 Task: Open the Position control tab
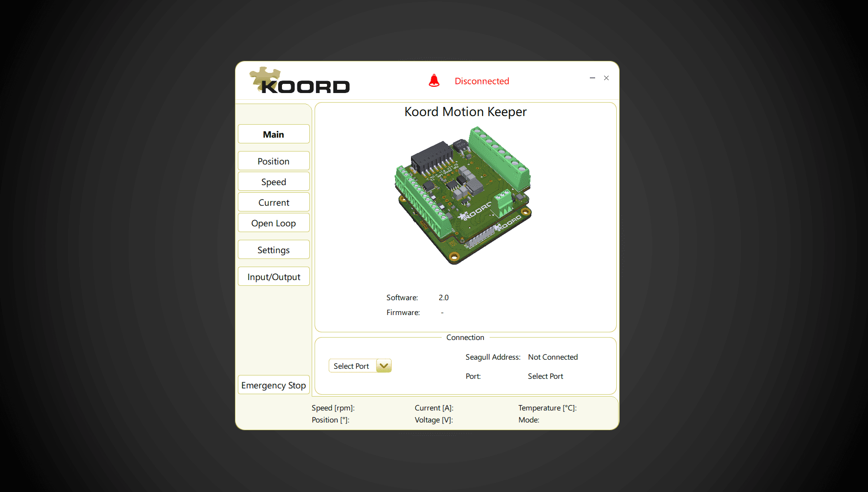(274, 161)
